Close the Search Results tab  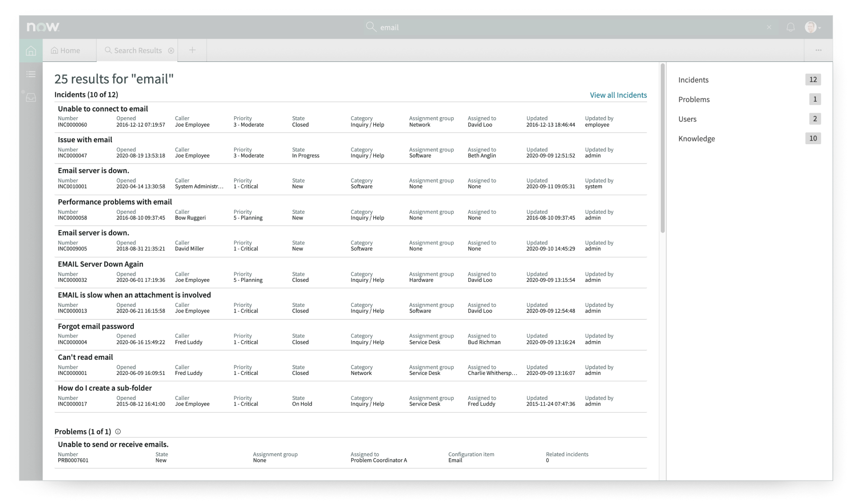171,51
